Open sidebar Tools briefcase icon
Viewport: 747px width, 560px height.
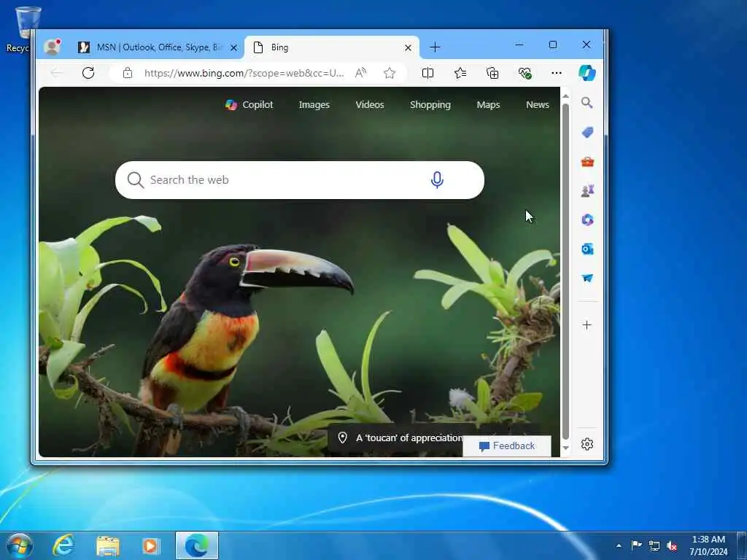(x=587, y=162)
